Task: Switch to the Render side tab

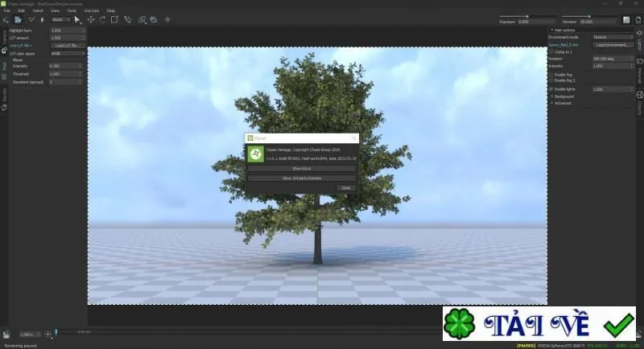Action: click(4, 100)
